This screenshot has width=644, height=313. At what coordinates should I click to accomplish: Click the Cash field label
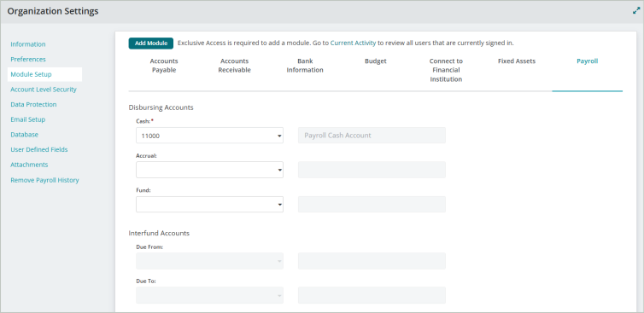(x=143, y=121)
